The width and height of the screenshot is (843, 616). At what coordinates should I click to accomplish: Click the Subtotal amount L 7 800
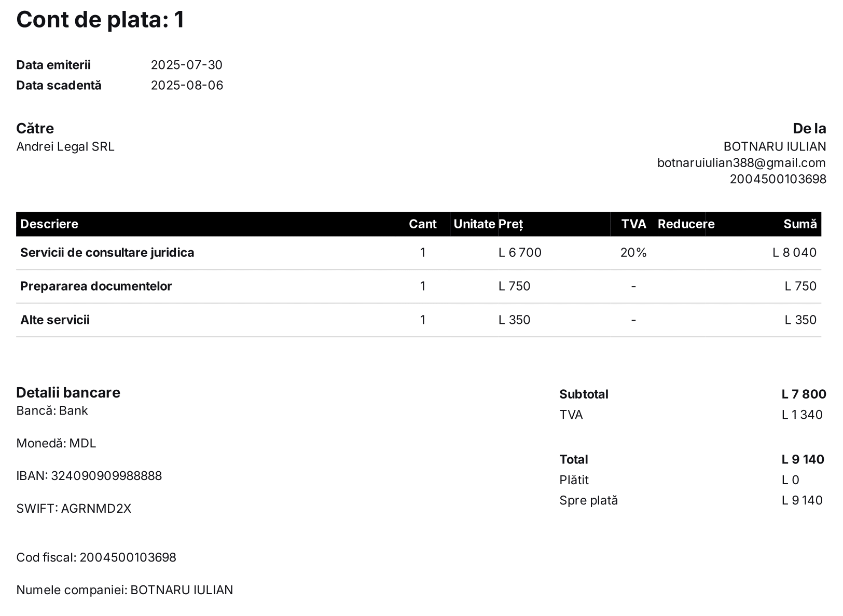(x=803, y=394)
